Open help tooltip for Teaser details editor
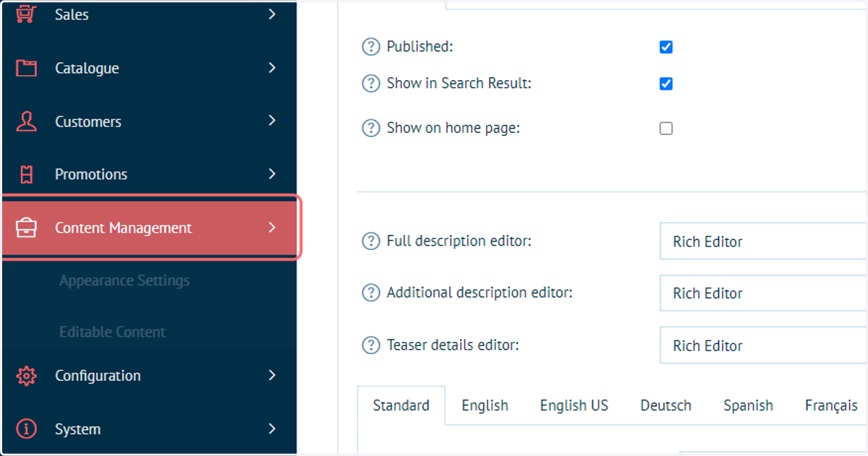The height and width of the screenshot is (456, 868). [370, 345]
